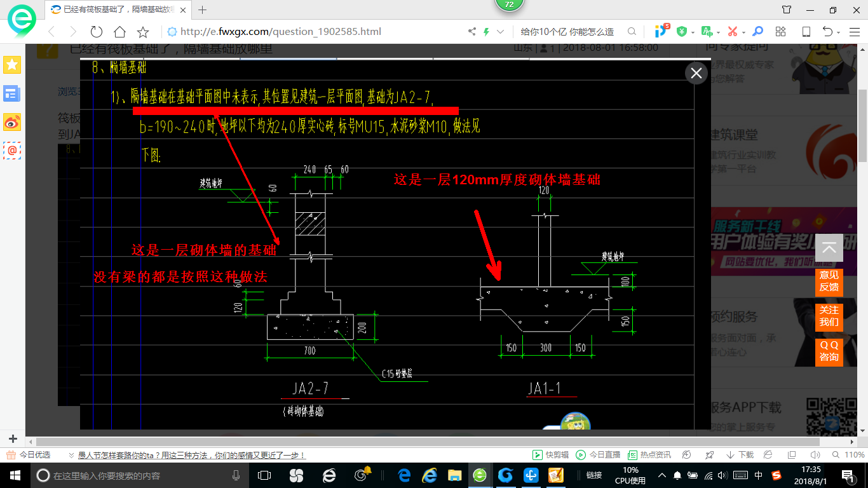Viewport: 868px width, 488px height.
Task: Open the share icon in address bar
Action: 472,32
